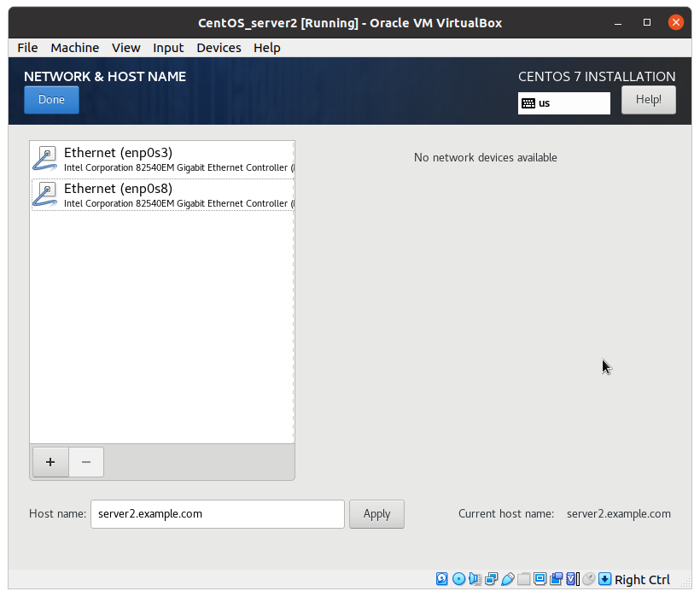Click the video capture status icon
The height and width of the screenshot is (597, 700).
point(557,579)
